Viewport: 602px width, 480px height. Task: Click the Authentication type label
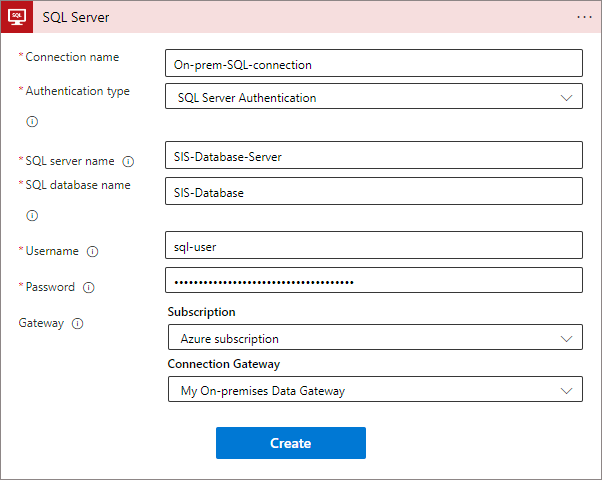pyautogui.click(x=78, y=91)
